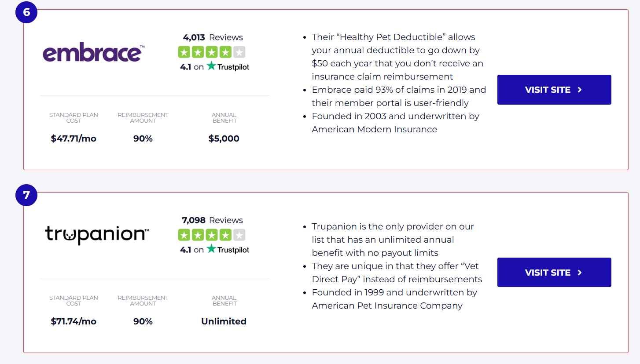The image size is (640, 364).
Task: Click the Vet Direct Pay bullet text
Action: (x=397, y=273)
